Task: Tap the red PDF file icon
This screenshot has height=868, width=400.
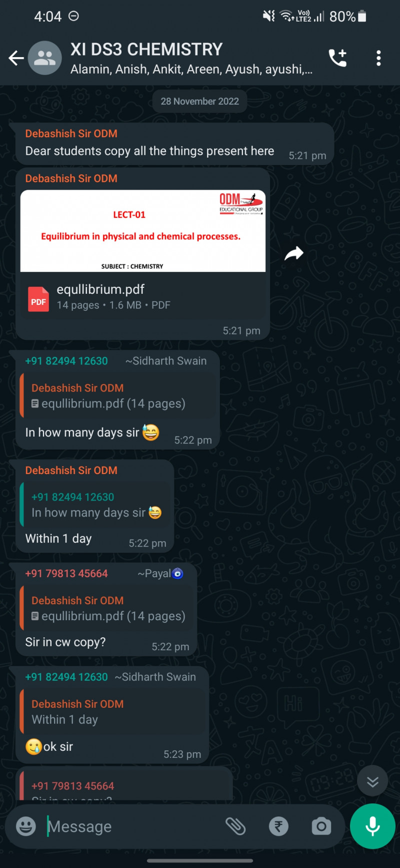Action: 38,299
